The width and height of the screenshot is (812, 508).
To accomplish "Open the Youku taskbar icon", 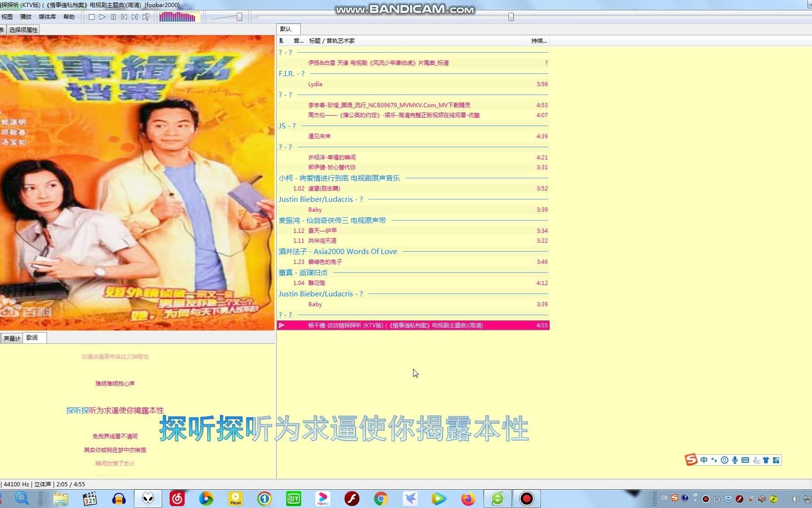I will [323, 499].
